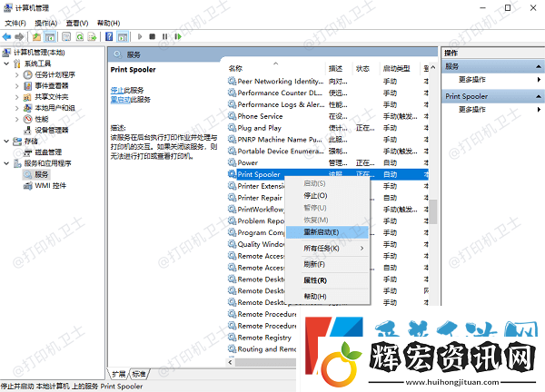Image resolution: width=545 pixels, height=392 pixels.
Task: Start service using the play icon
Action: point(140,36)
